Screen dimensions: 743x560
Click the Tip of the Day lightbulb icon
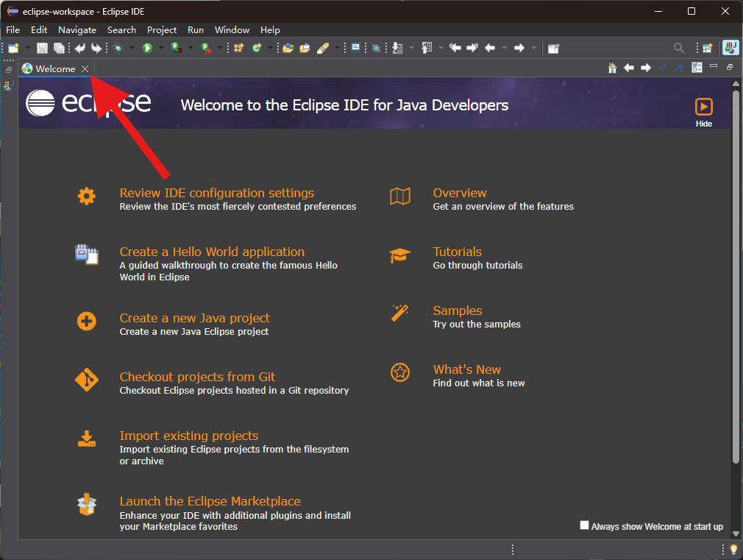pyautogui.click(x=733, y=550)
